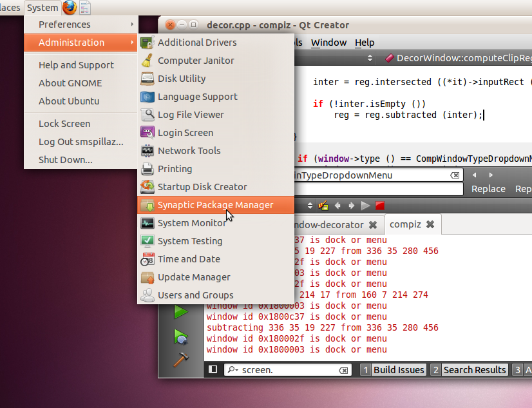The height and width of the screenshot is (408, 532).
Task: Click the Printing printer icon
Action: coord(147,169)
